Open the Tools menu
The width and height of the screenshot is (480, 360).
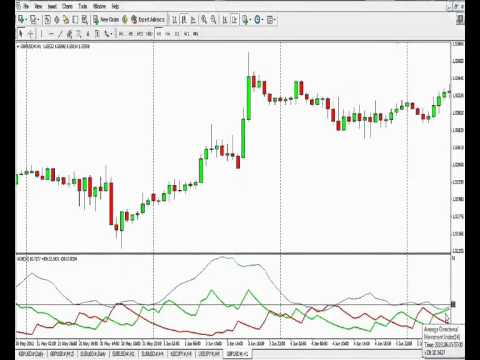pyautogui.click(x=82, y=6)
